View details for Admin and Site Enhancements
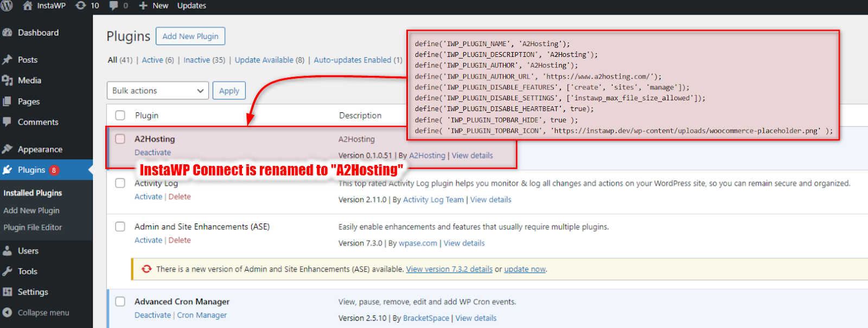Image resolution: width=868 pixels, height=328 pixels. click(x=464, y=243)
